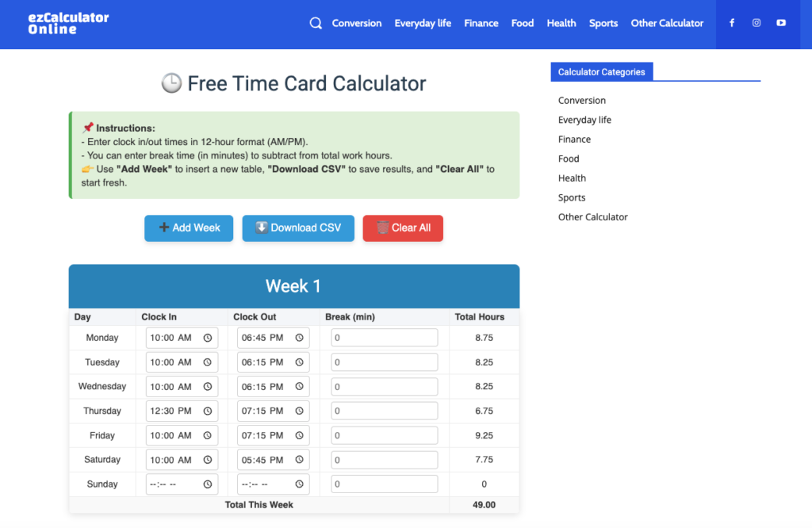Click the clock icon beside Monday's Clock In

coord(206,337)
